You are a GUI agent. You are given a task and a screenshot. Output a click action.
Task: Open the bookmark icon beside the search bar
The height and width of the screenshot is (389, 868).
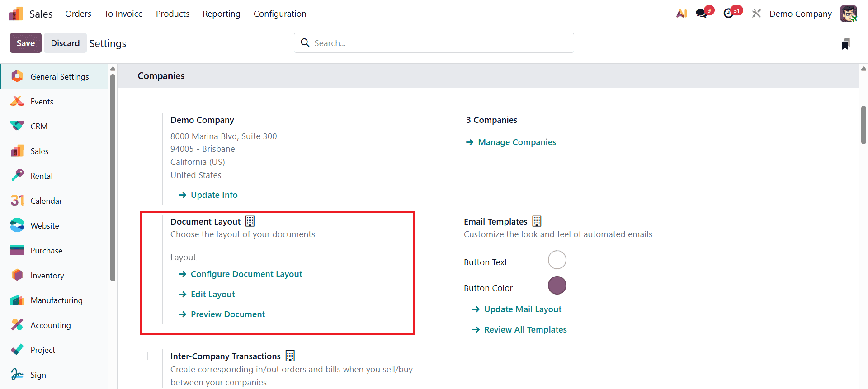tap(847, 43)
